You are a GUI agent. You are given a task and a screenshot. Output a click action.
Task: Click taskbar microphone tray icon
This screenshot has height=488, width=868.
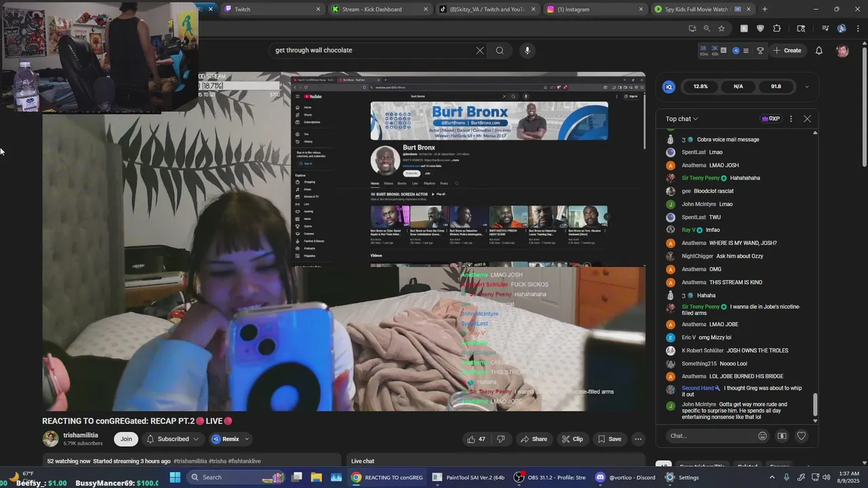[788, 477]
